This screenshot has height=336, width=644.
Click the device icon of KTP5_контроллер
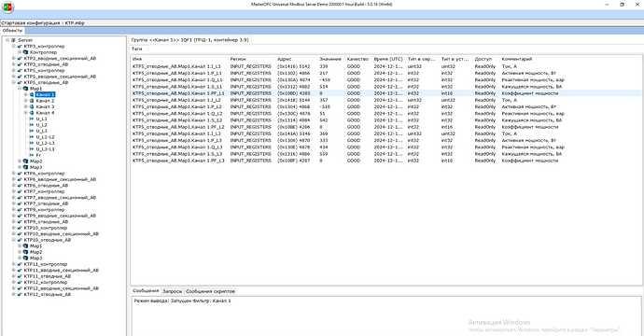(x=20, y=71)
